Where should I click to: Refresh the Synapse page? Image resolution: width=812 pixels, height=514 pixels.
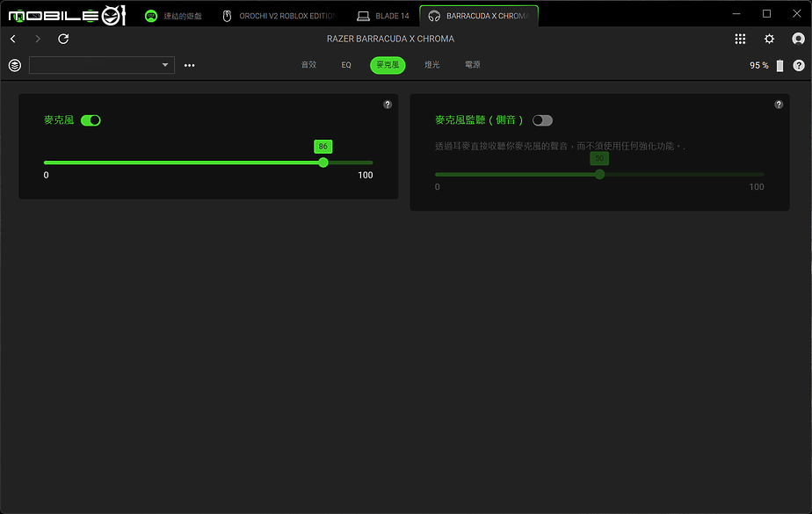pyautogui.click(x=63, y=39)
